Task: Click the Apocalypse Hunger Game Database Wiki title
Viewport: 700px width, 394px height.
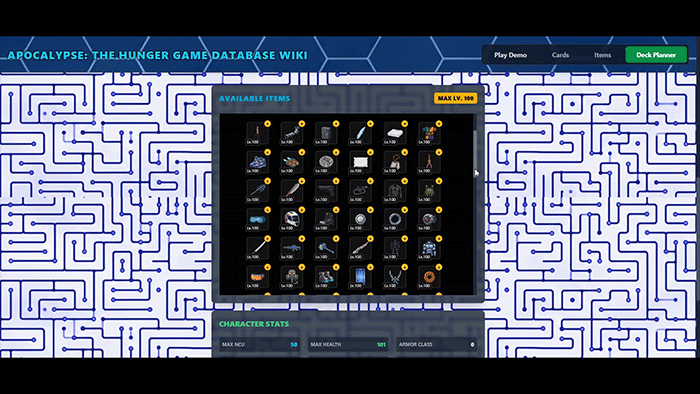Action: 158,55
